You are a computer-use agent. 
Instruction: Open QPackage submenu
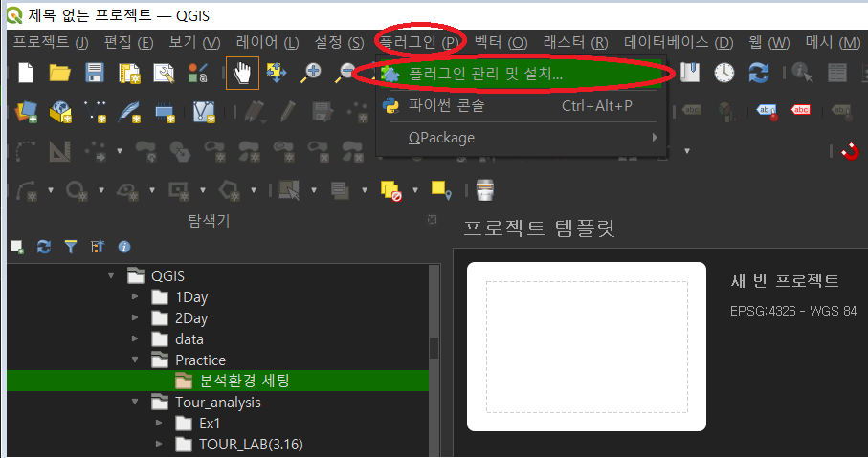(523, 137)
